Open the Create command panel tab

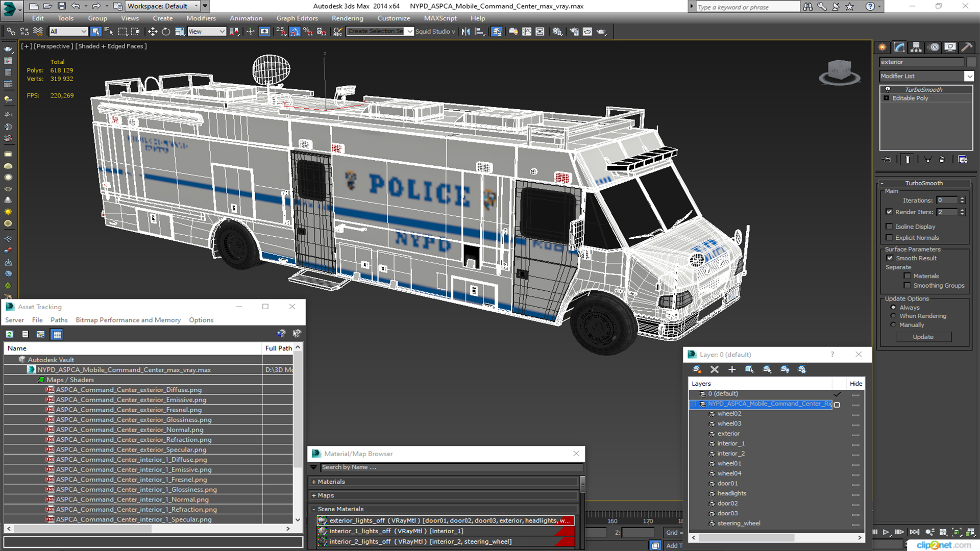882,47
